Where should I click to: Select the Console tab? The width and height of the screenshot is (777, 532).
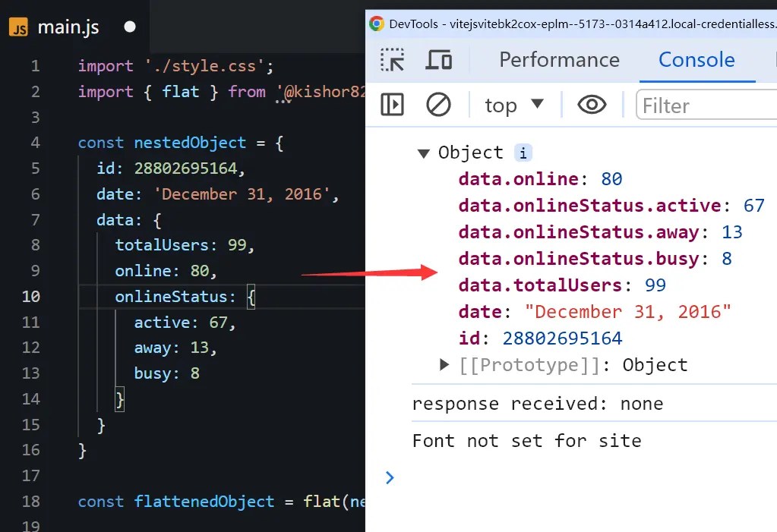pos(696,59)
